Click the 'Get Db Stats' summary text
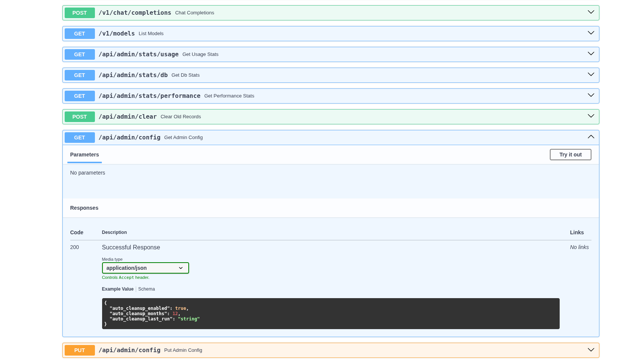Viewport: 644px width, 362px height. click(185, 75)
